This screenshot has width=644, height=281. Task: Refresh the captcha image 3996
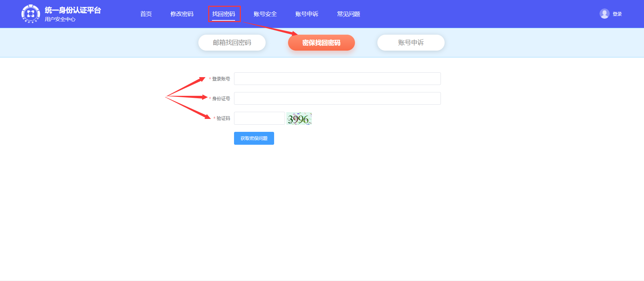click(x=299, y=119)
